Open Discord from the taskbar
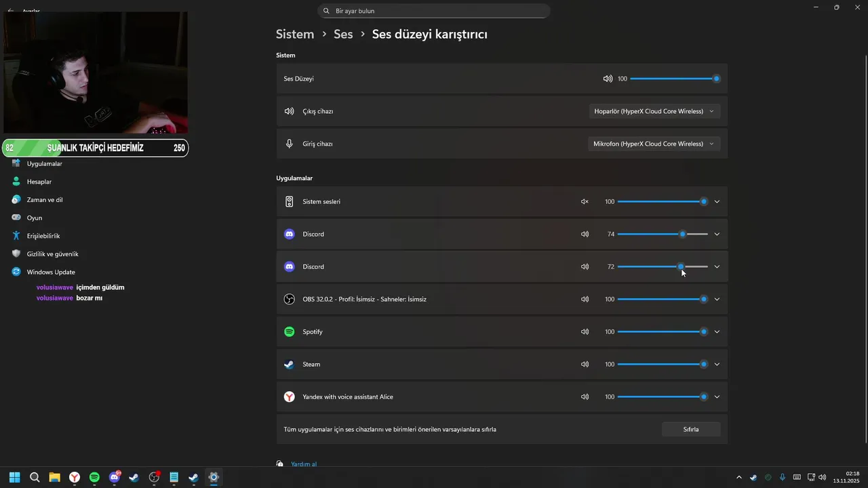 click(115, 477)
